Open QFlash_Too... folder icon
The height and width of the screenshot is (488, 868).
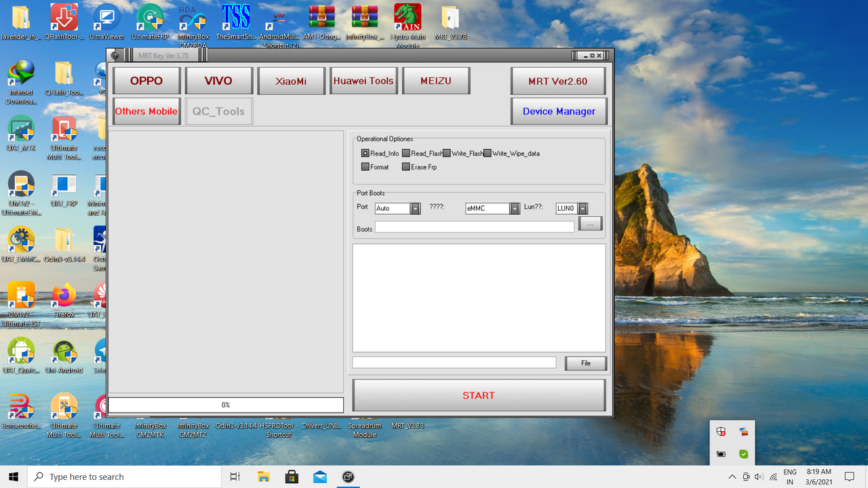(x=64, y=78)
